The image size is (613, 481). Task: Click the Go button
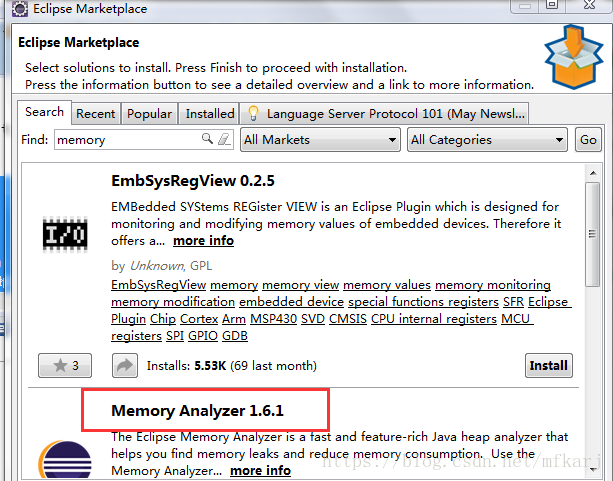click(588, 140)
